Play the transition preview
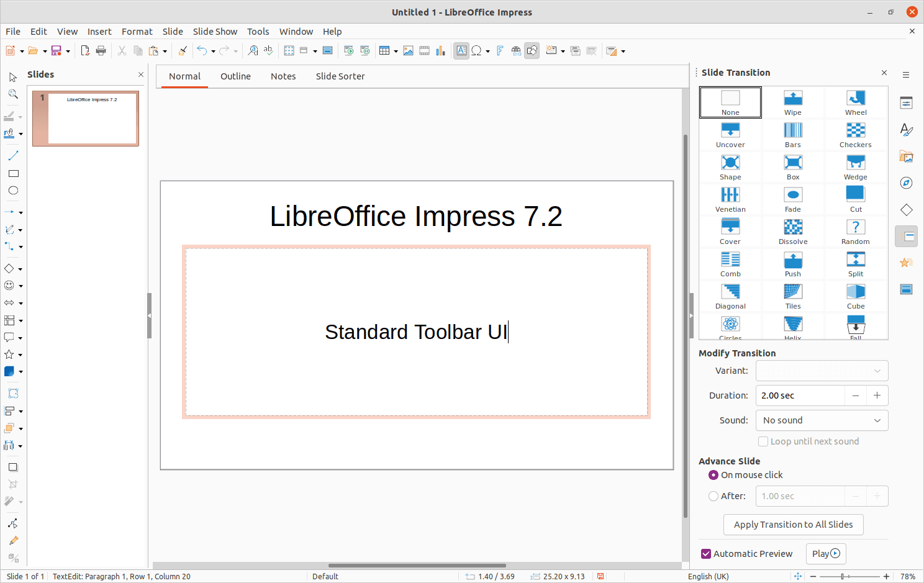 pyautogui.click(x=826, y=554)
